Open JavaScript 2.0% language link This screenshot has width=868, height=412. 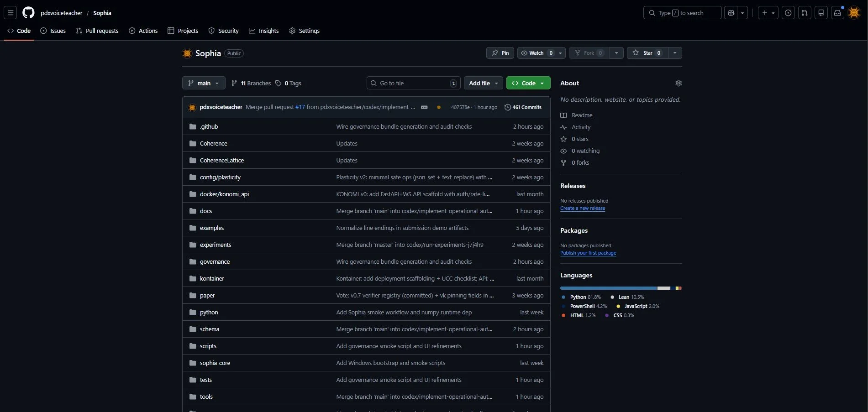tap(638, 306)
